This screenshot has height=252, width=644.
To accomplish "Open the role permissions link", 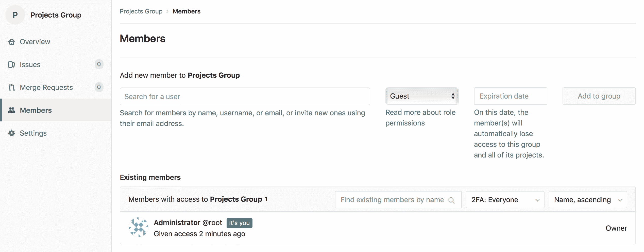I will click(x=420, y=117).
